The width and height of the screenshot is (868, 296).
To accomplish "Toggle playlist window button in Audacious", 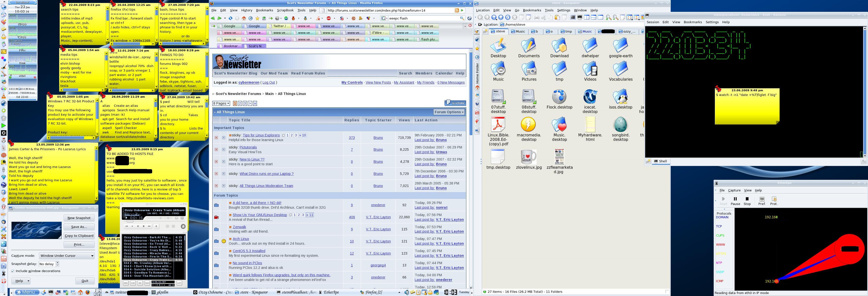I will (182, 218).
